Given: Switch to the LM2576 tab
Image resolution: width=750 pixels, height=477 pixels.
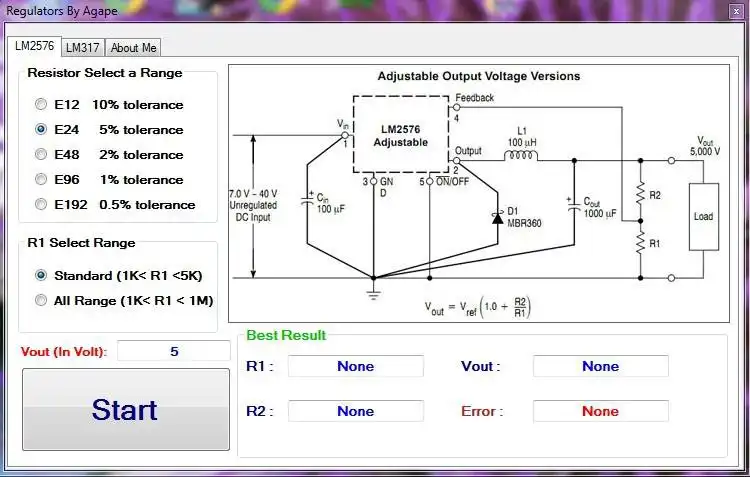Looking at the screenshot, I should 34,46.
